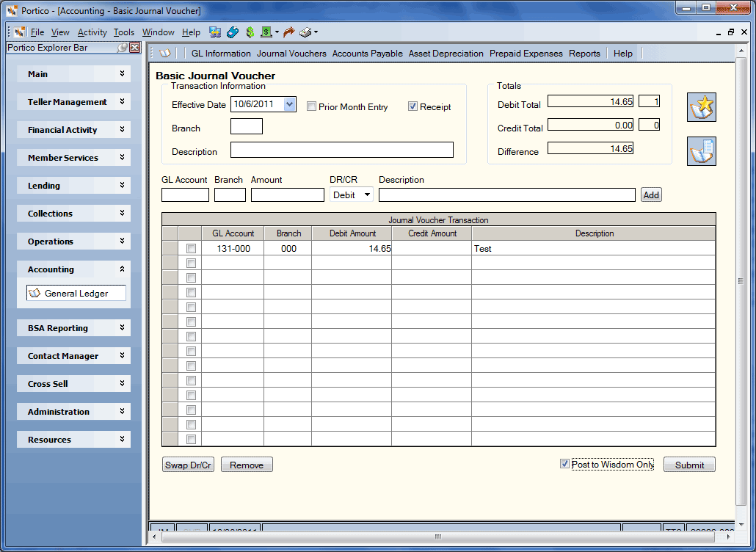Enable the Prior Month Entry checkbox

[x=311, y=106]
